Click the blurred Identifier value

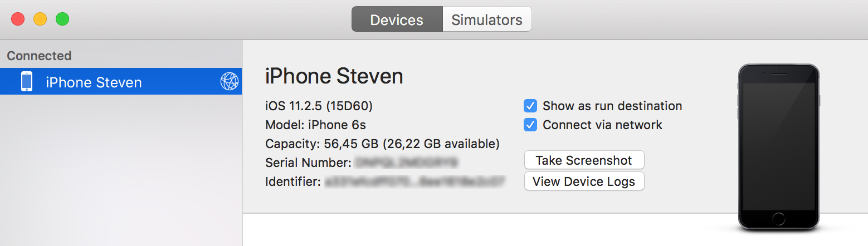pos(415,181)
